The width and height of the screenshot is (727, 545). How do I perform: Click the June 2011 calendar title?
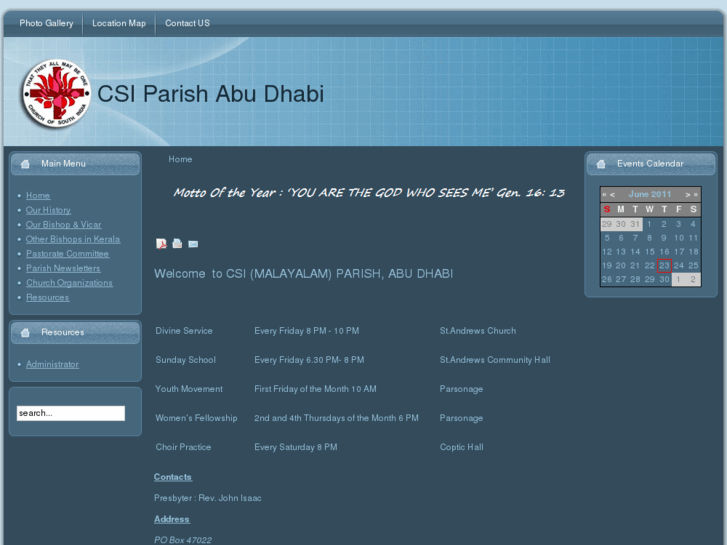pyautogui.click(x=650, y=194)
